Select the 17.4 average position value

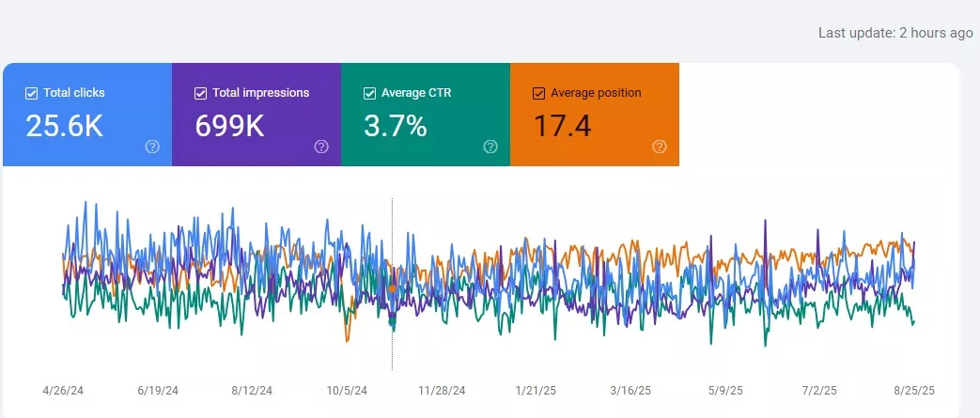562,126
